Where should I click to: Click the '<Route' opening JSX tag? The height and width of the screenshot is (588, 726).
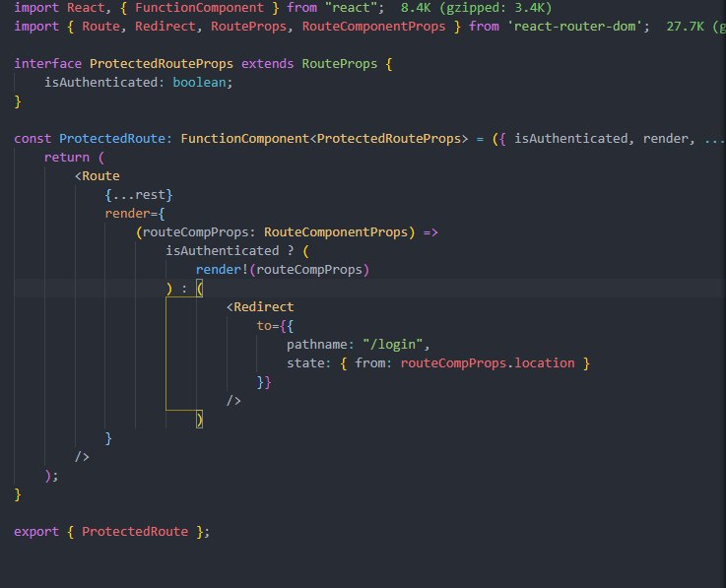pos(98,176)
